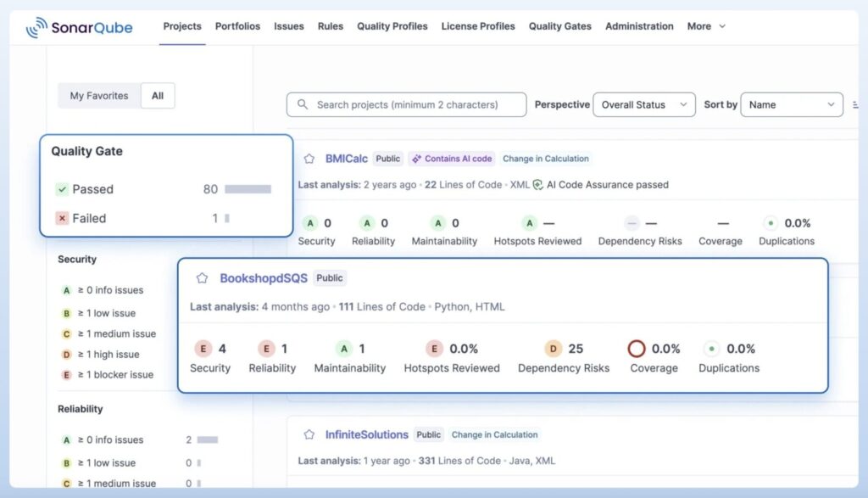Open the Quality Gates menu item

coord(559,26)
